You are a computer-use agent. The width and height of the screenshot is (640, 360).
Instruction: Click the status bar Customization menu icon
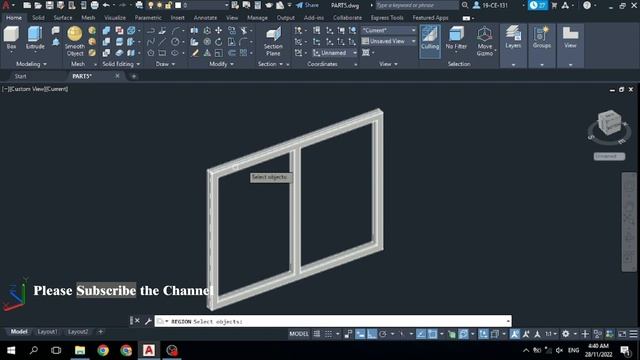tap(633, 334)
